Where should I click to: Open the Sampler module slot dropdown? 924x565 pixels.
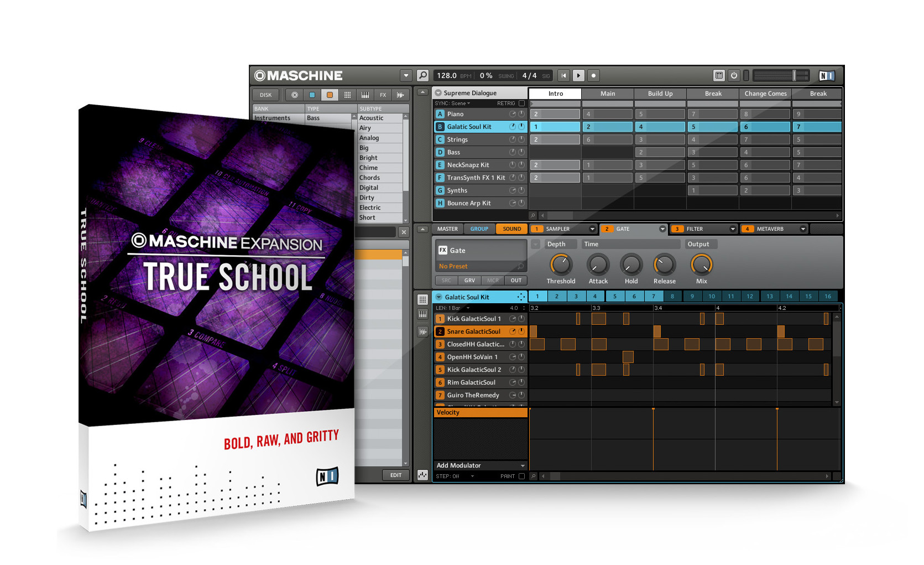tap(592, 229)
